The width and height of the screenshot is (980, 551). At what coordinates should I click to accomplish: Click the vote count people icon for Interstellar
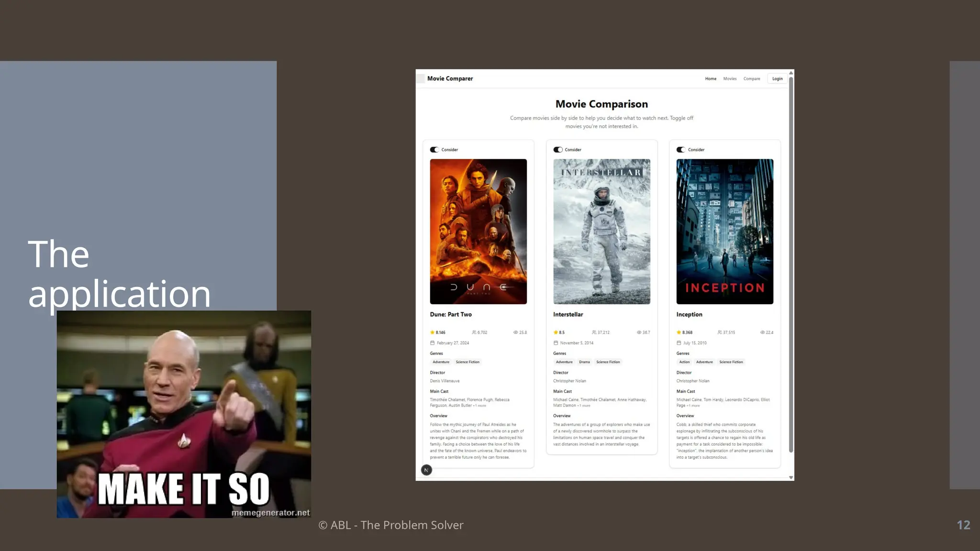click(594, 332)
